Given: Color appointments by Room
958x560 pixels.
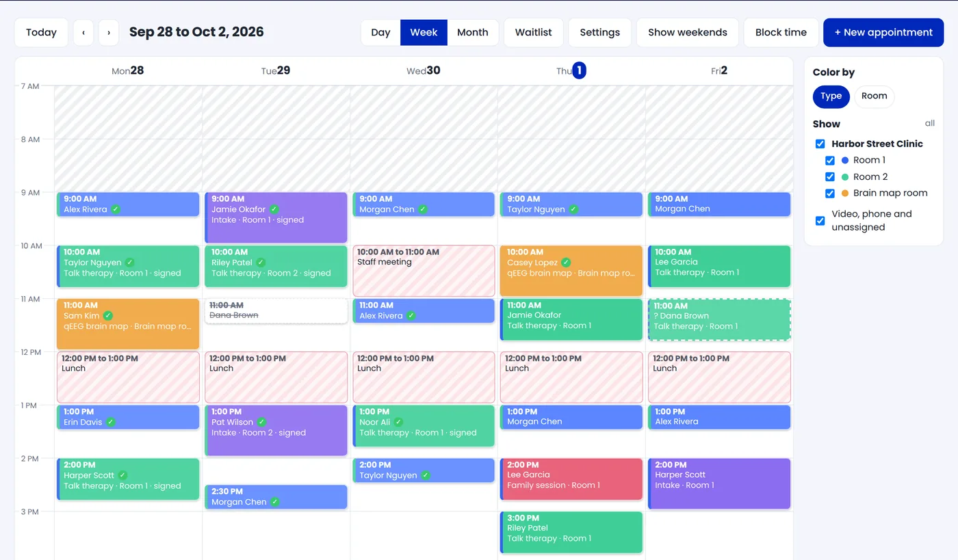Looking at the screenshot, I should coord(874,96).
